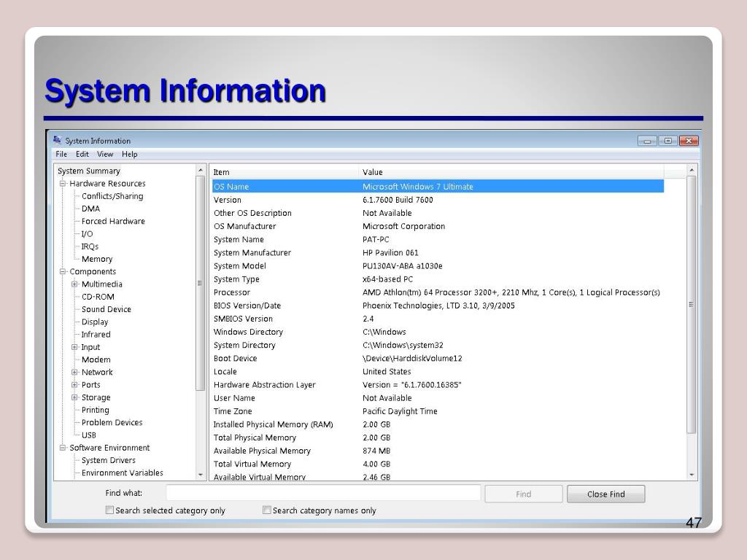Click the System Information title bar icon
This screenshot has width=747, height=560.
(x=57, y=140)
